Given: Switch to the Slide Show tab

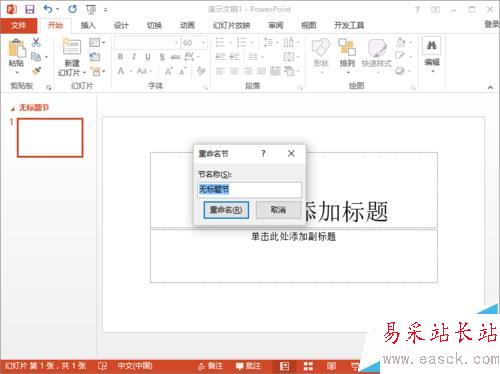Looking at the screenshot, I should tap(232, 25).
